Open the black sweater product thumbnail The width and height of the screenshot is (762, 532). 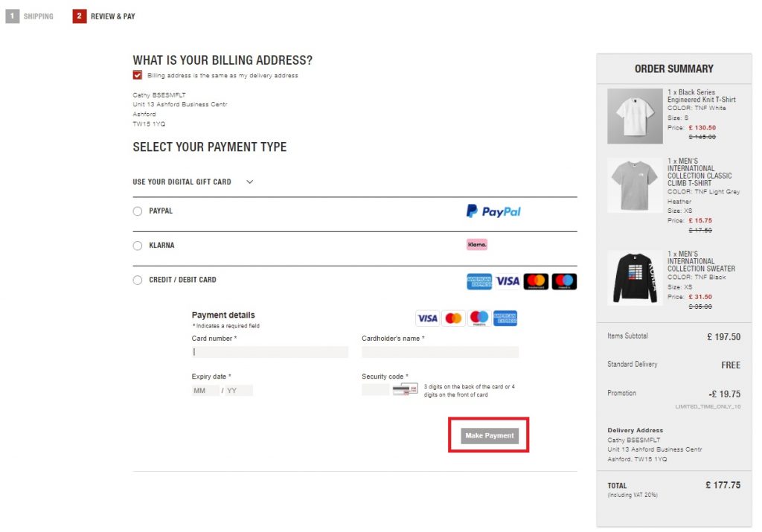click(635, 278)
